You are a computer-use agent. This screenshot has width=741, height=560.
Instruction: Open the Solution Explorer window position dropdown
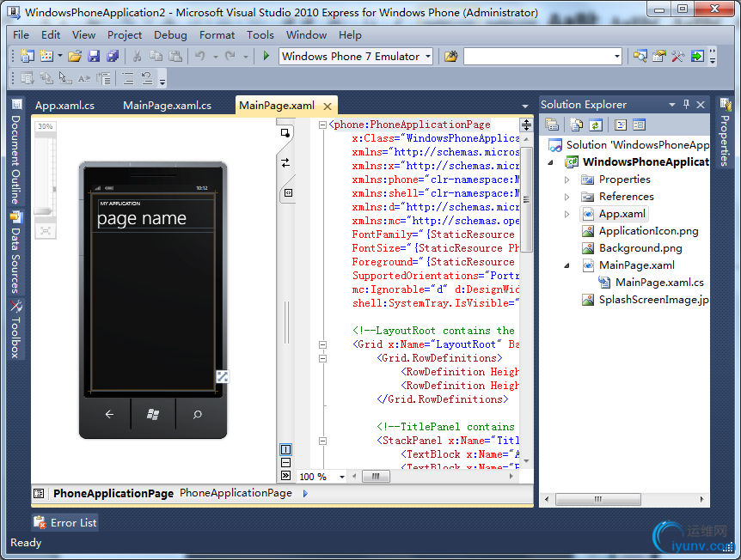point(672,104)
